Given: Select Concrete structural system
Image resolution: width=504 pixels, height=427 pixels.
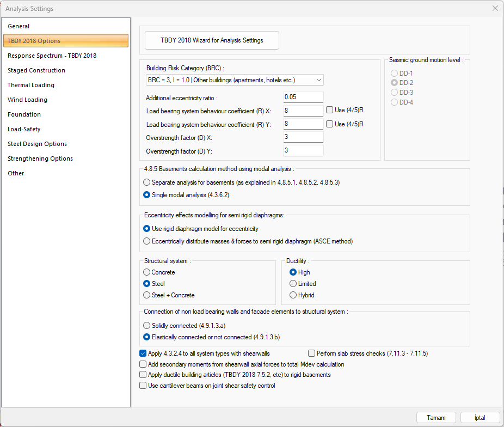Looking at the screenshot, I should pos(147,272).
